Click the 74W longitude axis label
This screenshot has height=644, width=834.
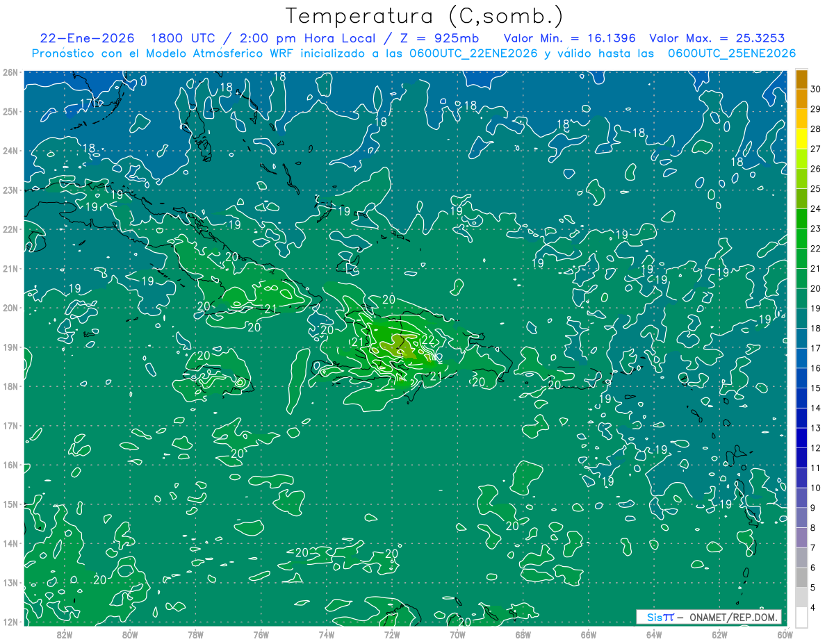[326, 634]
